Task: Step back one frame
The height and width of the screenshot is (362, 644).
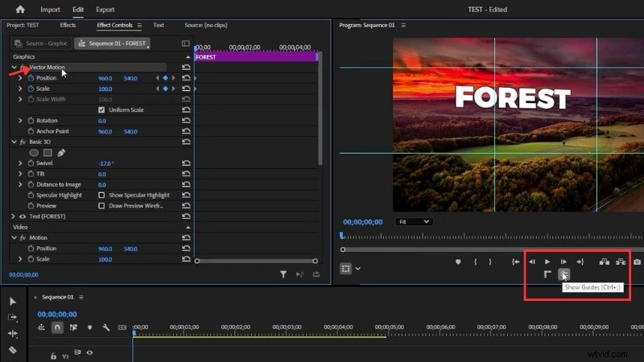Action: pos(532,262)
